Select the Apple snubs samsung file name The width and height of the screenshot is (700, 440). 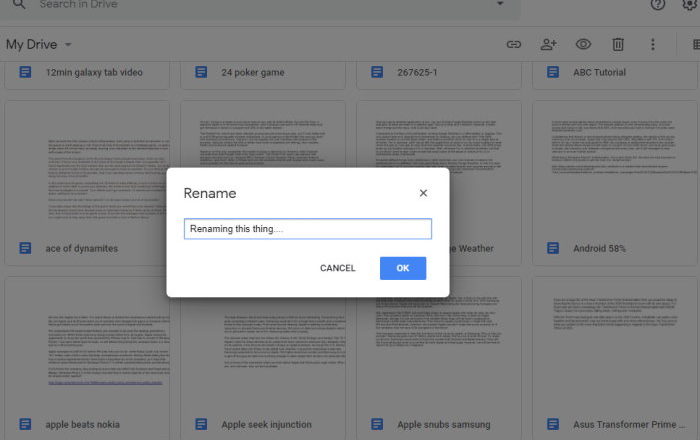click(x=444, y=424)
